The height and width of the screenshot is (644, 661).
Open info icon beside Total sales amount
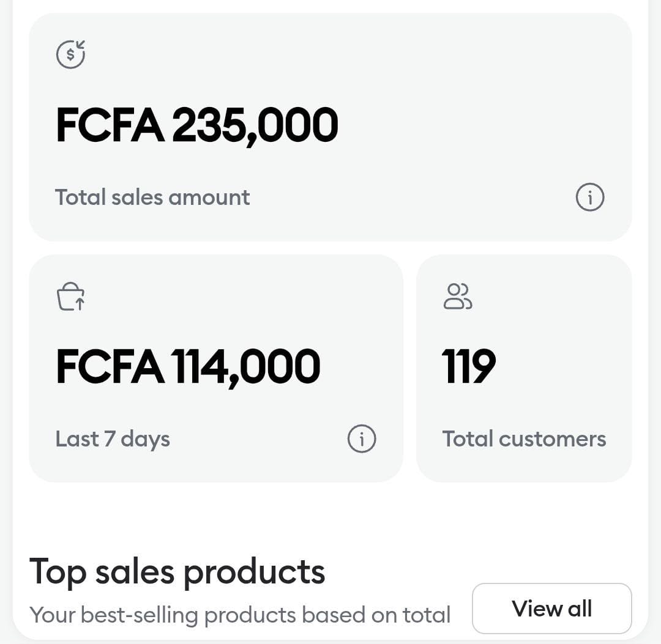click(590, 197)
